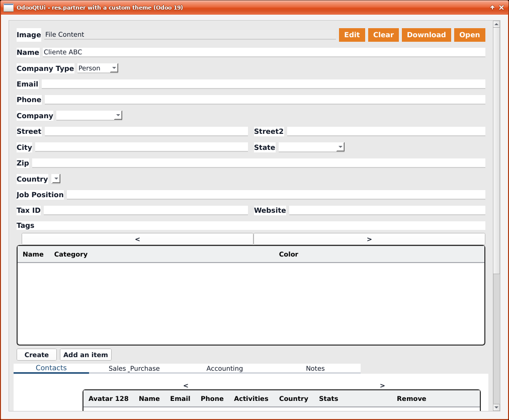Click the Image File Content field
The height and width of the screenshot is (420, 509).
[x=190, y=35]
